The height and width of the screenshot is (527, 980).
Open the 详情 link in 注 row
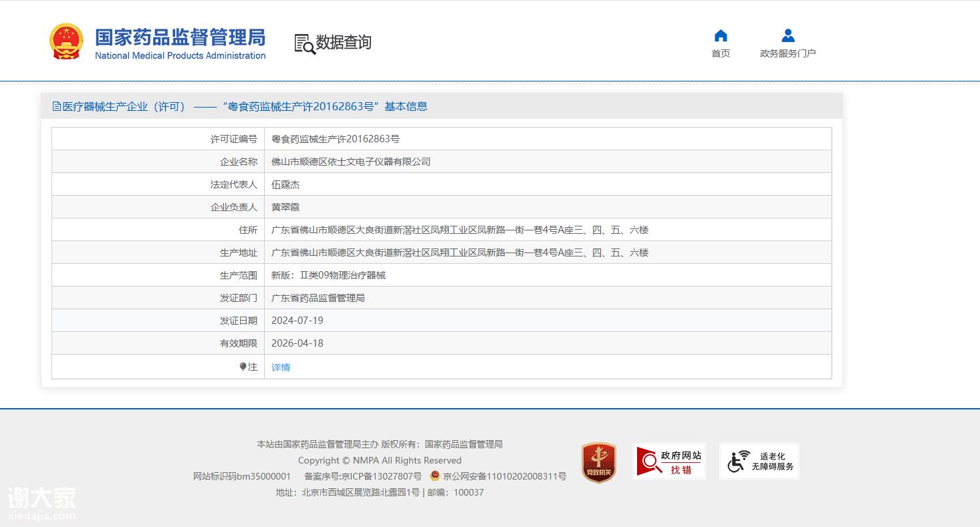pos(281,367)
